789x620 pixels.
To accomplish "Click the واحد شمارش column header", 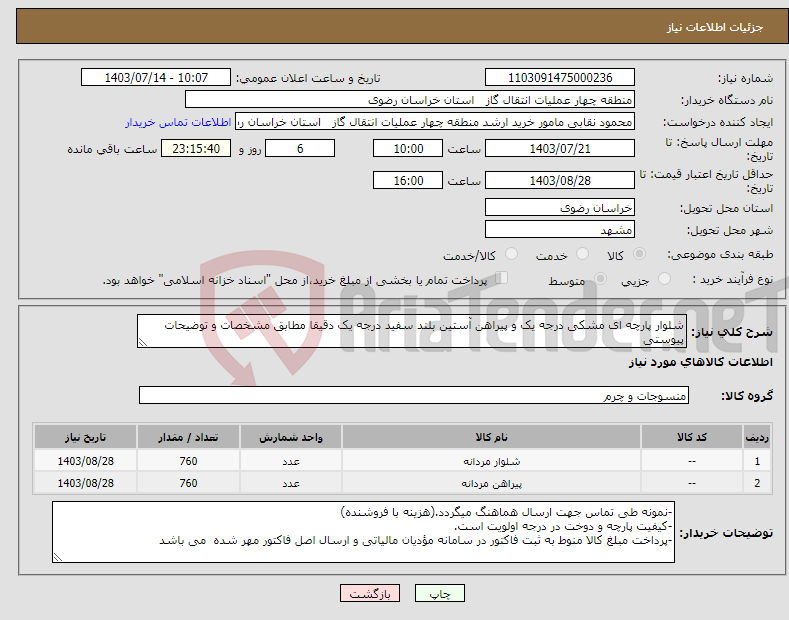I will 291,437.
